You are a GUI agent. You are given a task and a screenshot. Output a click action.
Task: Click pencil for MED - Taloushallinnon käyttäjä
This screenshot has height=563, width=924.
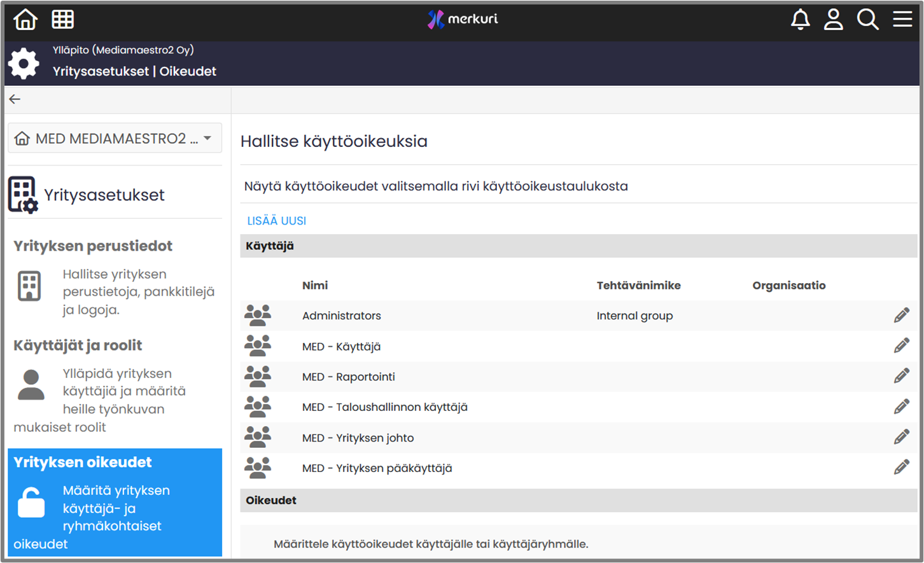tap(901, 407)
